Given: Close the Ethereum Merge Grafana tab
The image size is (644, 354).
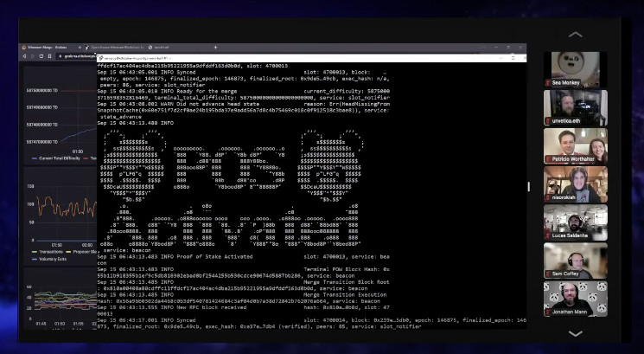Looking at the screenshot, I should 80,48.
